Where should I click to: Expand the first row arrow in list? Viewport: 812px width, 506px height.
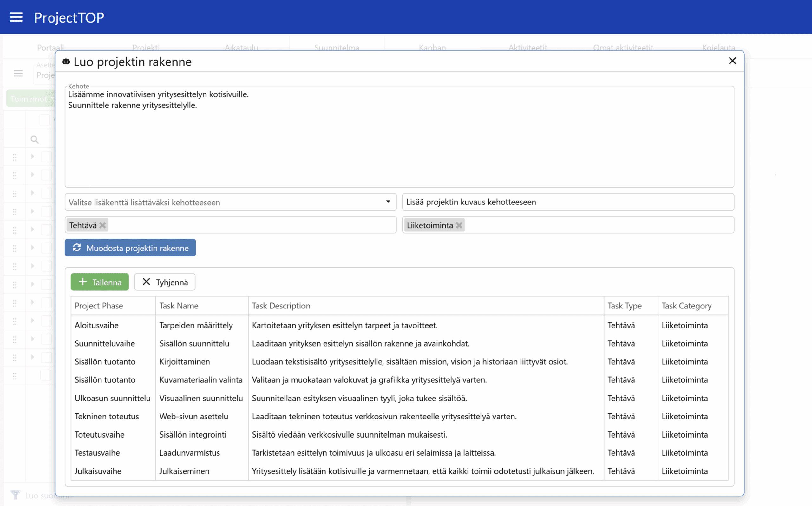(x=32, y=156)
